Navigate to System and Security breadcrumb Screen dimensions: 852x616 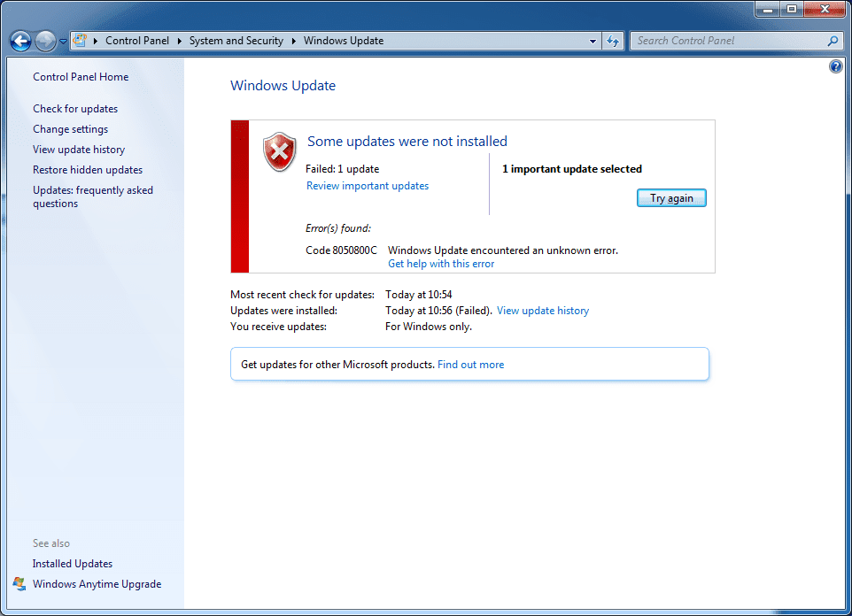pos(236,40)
